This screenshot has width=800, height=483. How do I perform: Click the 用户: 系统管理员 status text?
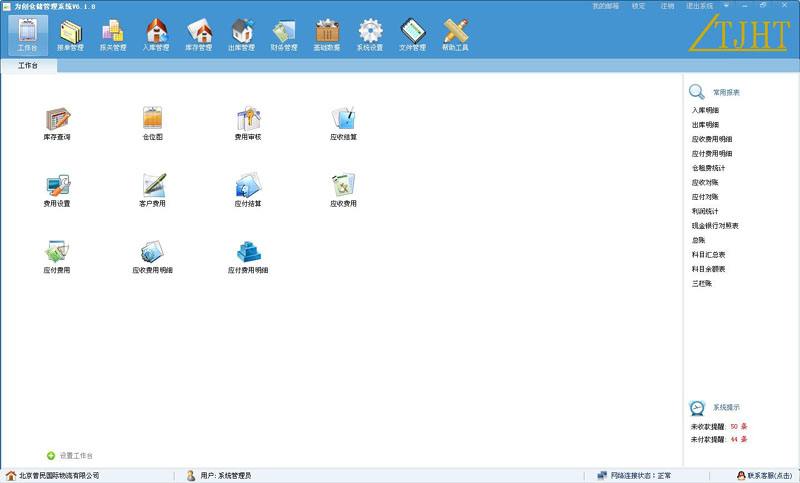(226, 475)
